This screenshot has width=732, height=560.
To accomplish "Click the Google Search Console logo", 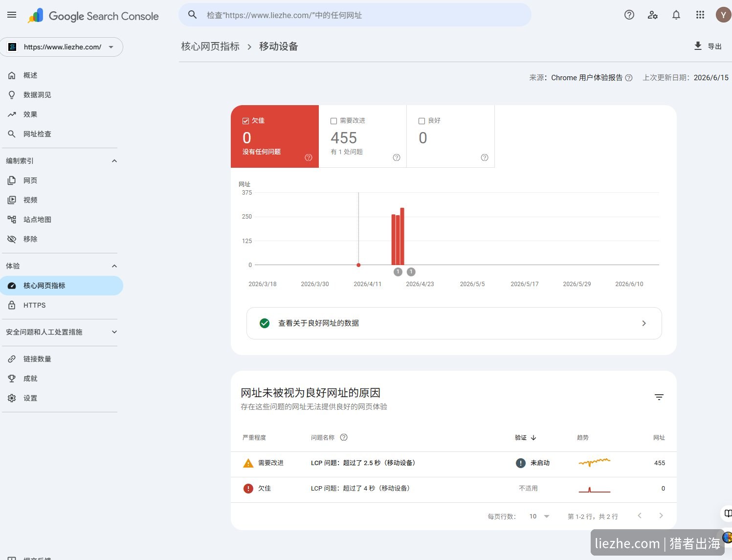I will 93,16.
